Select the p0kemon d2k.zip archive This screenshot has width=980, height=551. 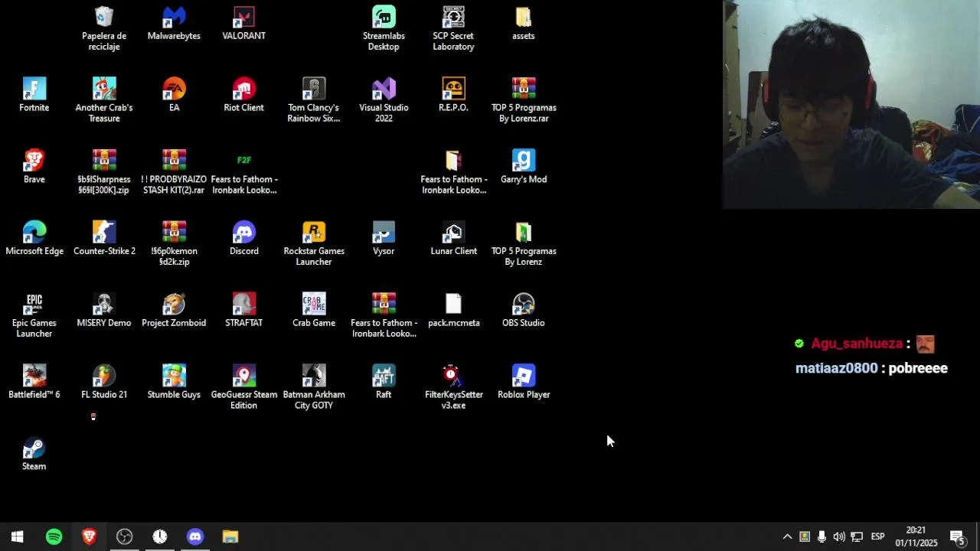pyautogui.click(x=174, y=244)
